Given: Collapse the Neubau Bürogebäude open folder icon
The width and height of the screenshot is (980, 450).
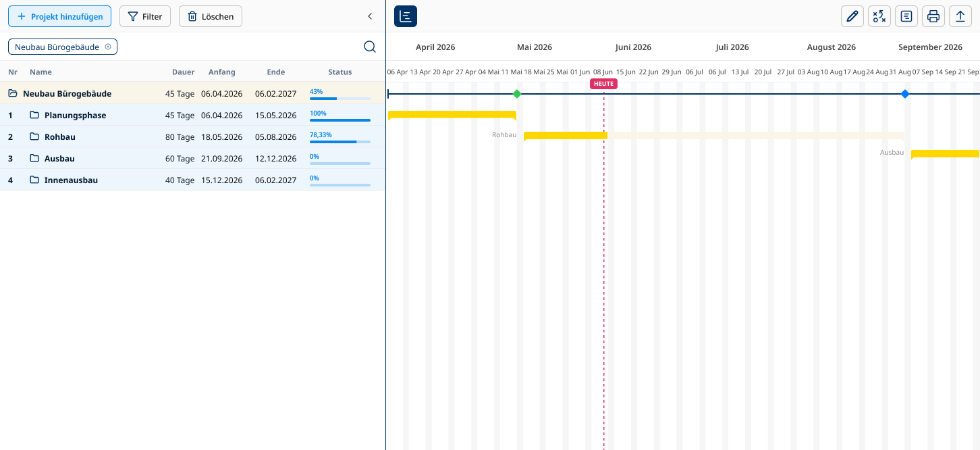Looking at the screenshot, I should tap(13, 93).
